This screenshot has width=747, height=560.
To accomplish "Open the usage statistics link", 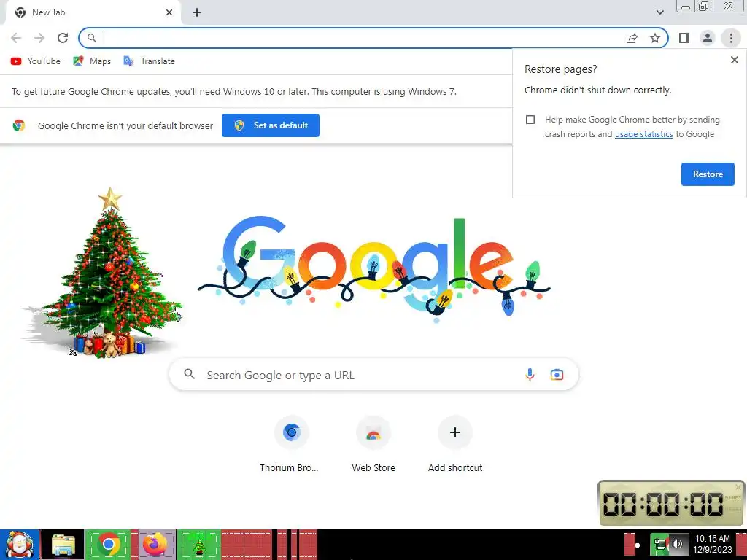I will 643,134.
